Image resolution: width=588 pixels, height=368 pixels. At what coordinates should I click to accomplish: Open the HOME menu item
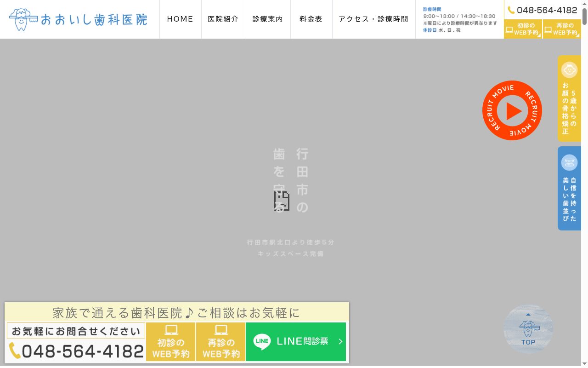pos(180,19)
